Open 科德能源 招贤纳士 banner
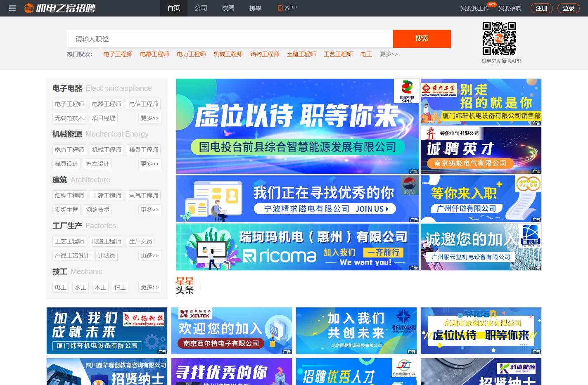Viewport: 588px width, 385px height. tap(481, 371)
